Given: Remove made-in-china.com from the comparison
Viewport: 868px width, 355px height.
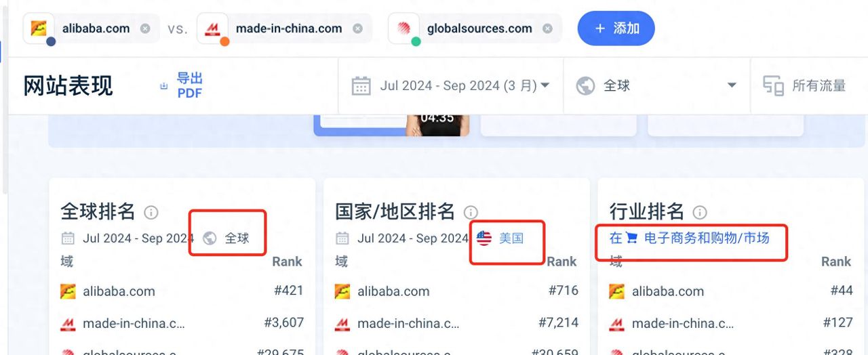Looking at the screenshot, I should tap(357, 28).
